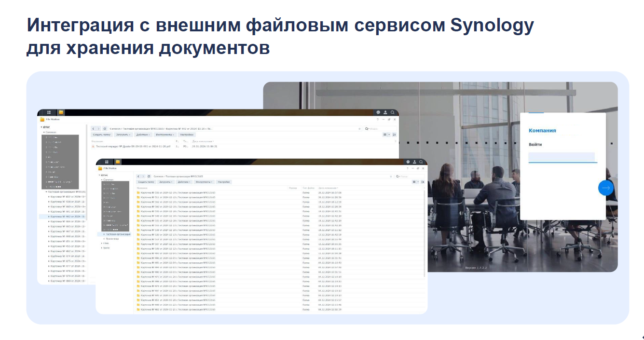
Task: Select the Карточка № 511 folder row in the front window
Action: [279, 197]
